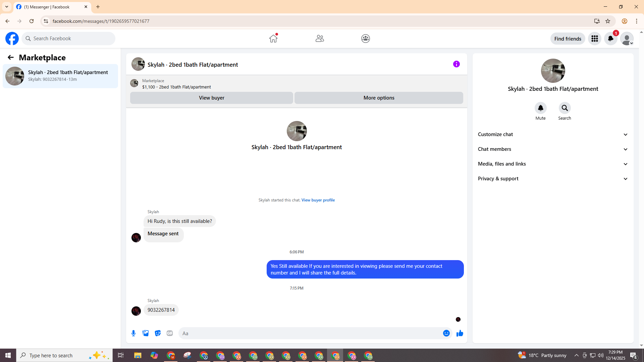Click the purple conversation information icon
The width and height of the screenshot is (644, 362).
pyautogui.click(x=456, y=64)
